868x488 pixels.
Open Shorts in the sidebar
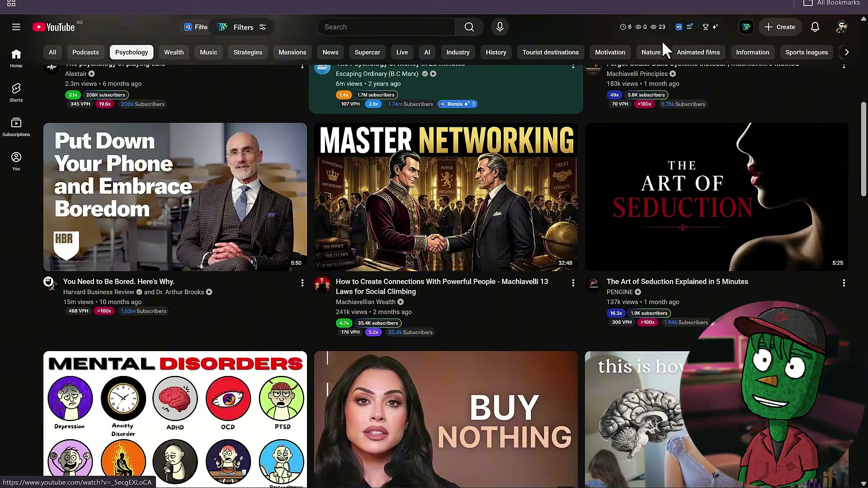tap(16, 93)
